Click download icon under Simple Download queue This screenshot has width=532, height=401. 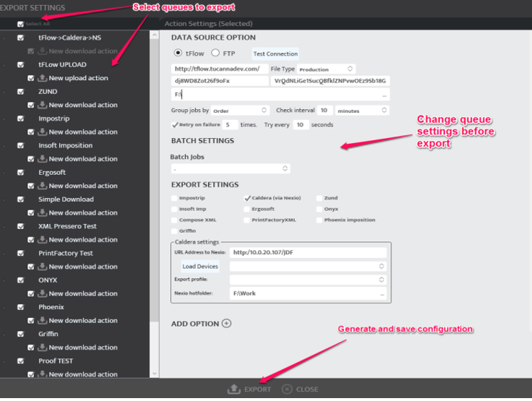click(x=42, y=212)
